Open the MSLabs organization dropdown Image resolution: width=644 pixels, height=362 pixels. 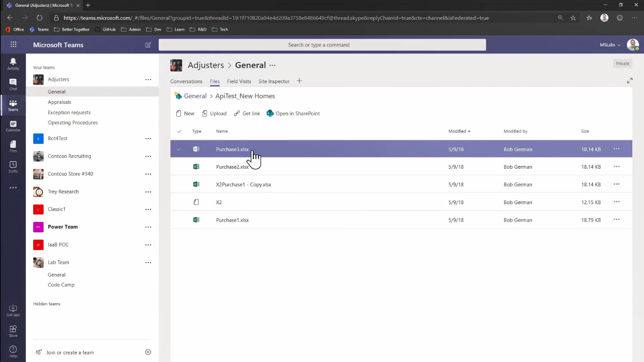coord(610,45)
